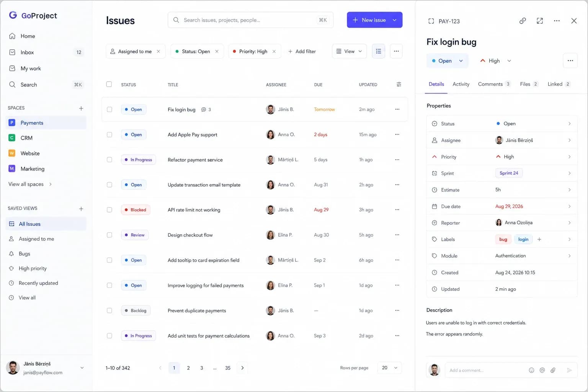Expand the Sprint property row
The width and height of the screenshot is (588, 392).
502,173
